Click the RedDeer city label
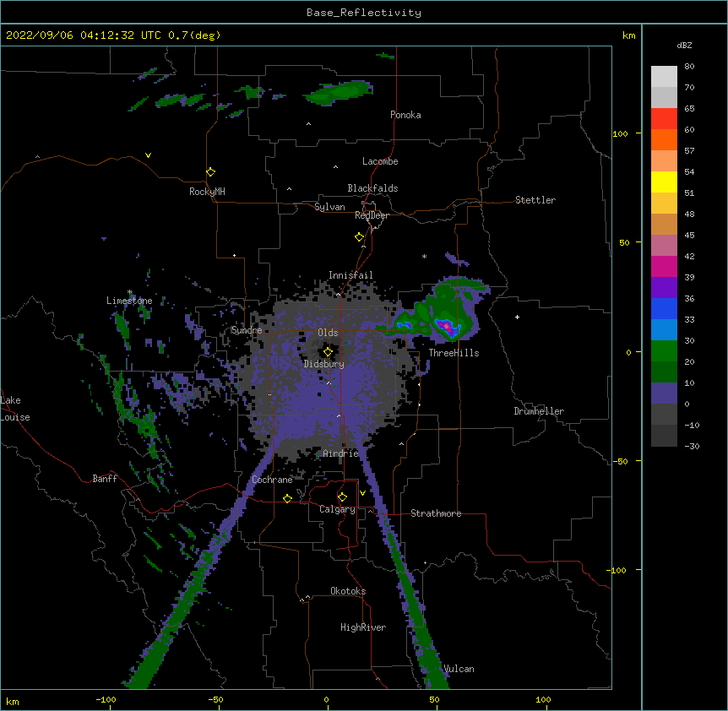Viewport: 728px width, 711px height. (372, 215)
